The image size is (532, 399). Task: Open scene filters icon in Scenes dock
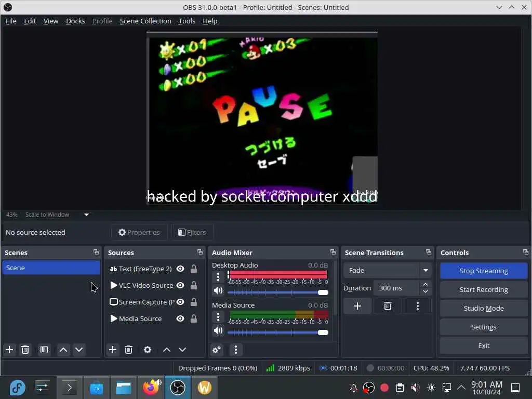(44, 350)
